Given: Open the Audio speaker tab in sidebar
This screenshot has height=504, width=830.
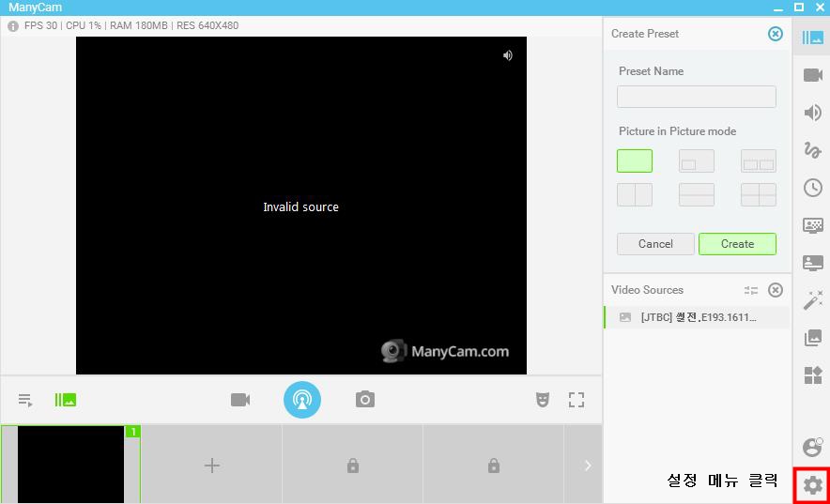Looking at the screenshot, I should click(812, 113).
